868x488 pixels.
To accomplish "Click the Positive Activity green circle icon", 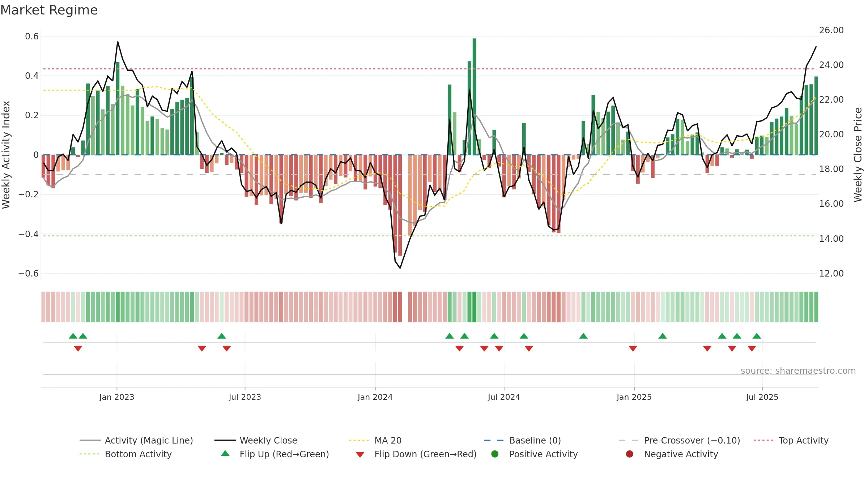I will tap(495, 454).
